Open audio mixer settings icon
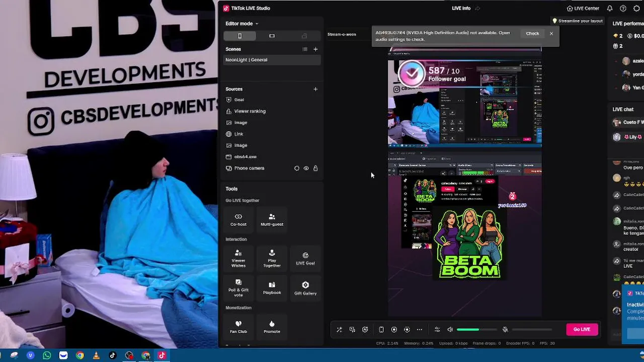The image size is (644, 362). pyautogui.click(x=437, y=330)
